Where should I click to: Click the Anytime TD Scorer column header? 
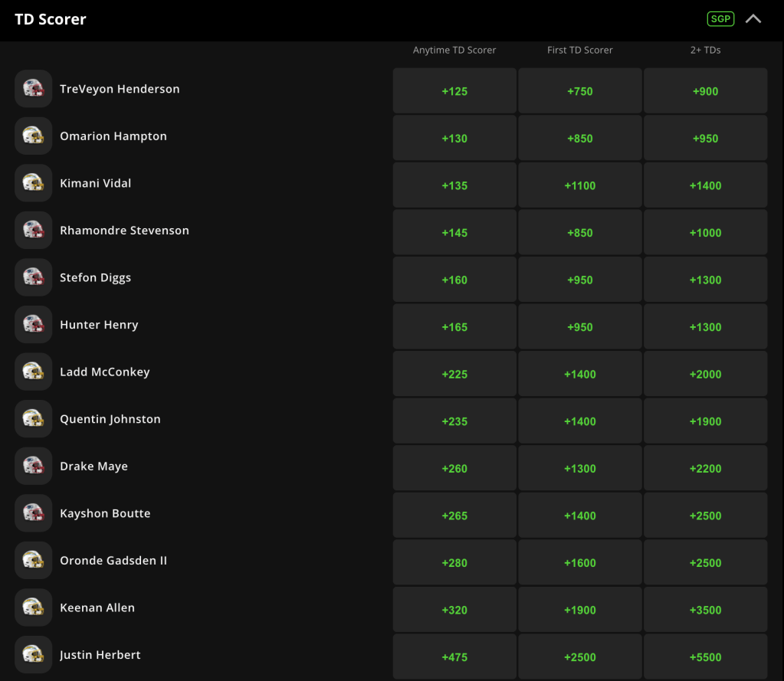[x=454, y=50]
